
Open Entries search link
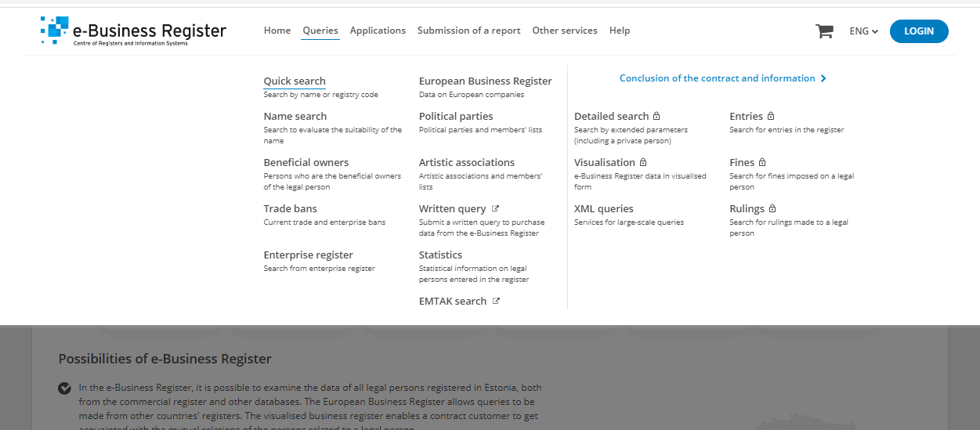point(747,116)
